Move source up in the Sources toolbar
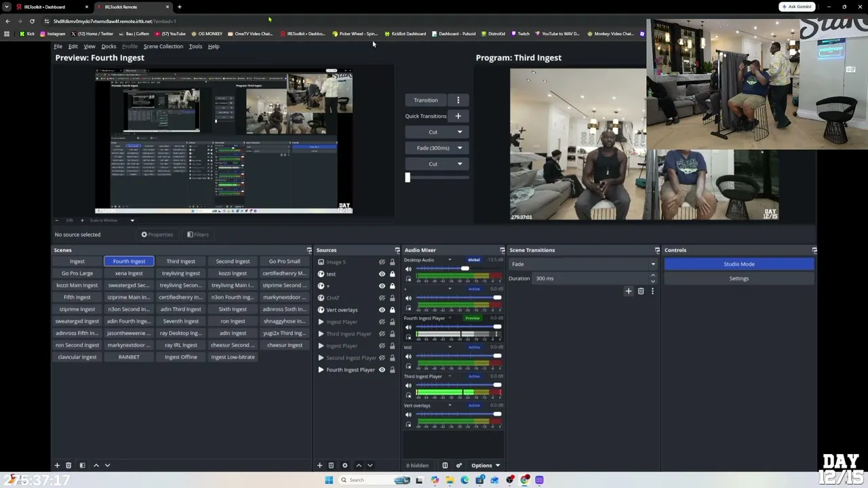 (x=359, y=466)
